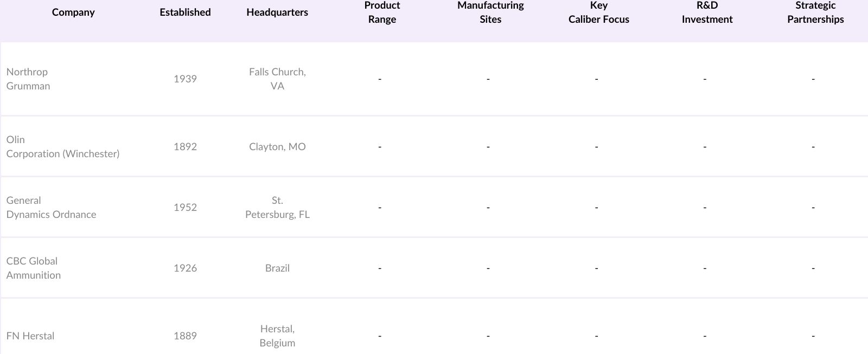Select the Northrop Grumman company cell

28,79
